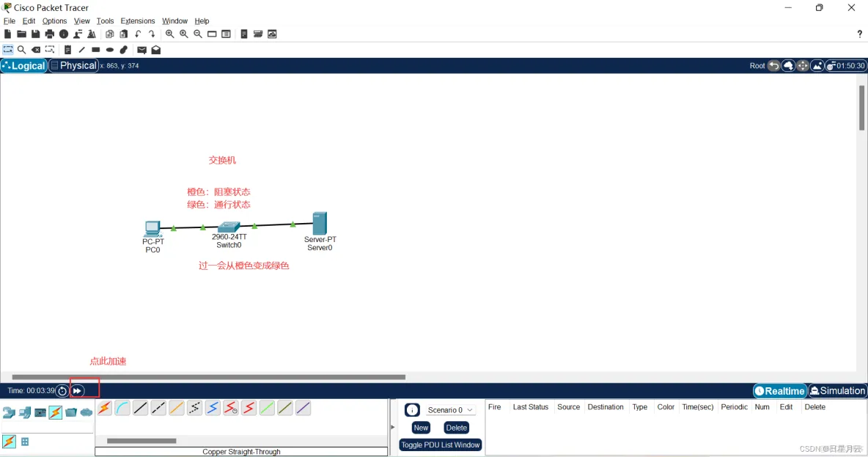Choose the Automatic connection type
This screenshot has width=868, height=457.
[x=105, y=409]
